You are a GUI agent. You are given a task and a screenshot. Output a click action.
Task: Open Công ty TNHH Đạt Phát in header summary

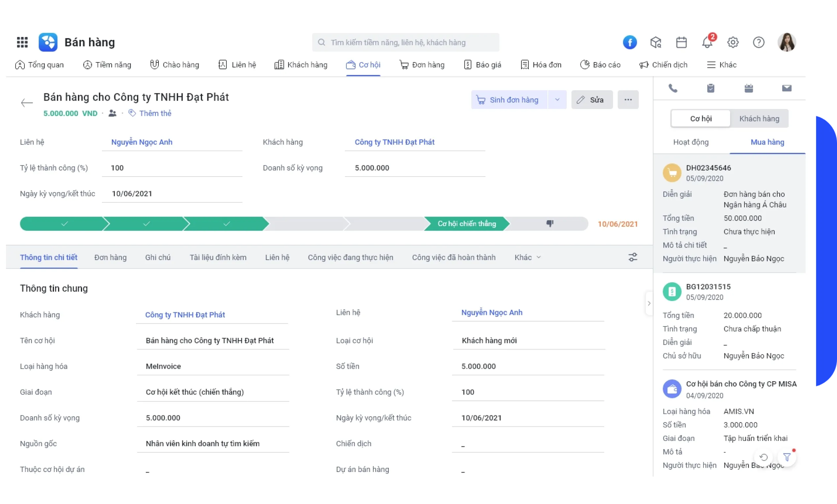coord(394,142)
